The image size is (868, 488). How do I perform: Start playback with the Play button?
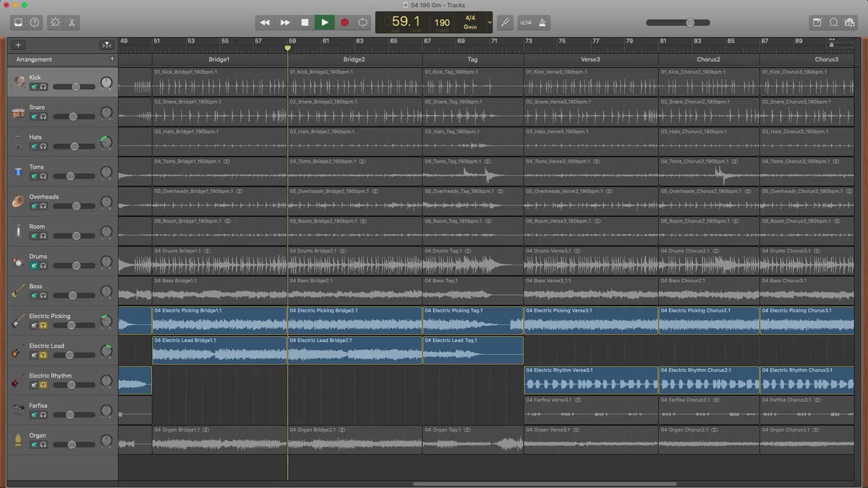coord(325,22)
